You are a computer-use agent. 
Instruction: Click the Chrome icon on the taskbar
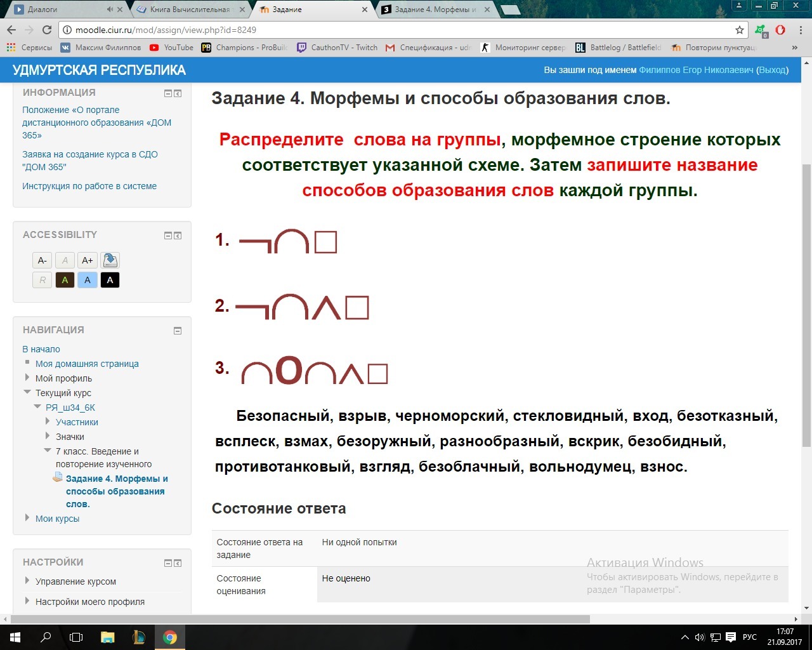(169, 637)
